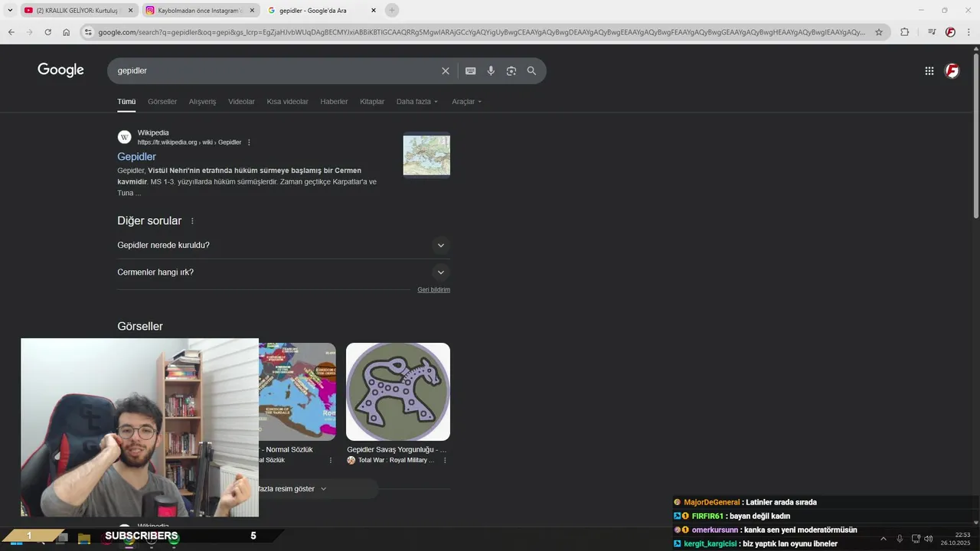Submit the search with the magnifier icon
The height and width of the screenshot is (551, 980).
(x=531, y=70)
